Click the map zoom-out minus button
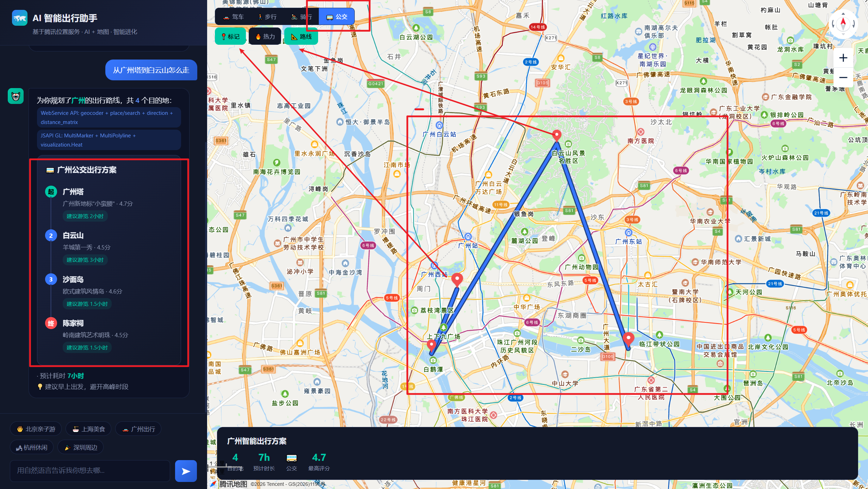Screen dimensions: 868x489 pos(843,78)
